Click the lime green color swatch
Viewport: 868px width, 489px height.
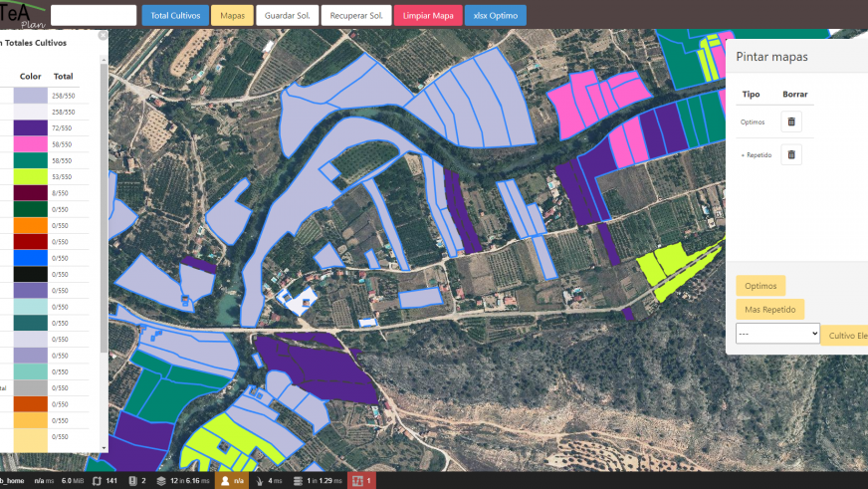point(30,176)
